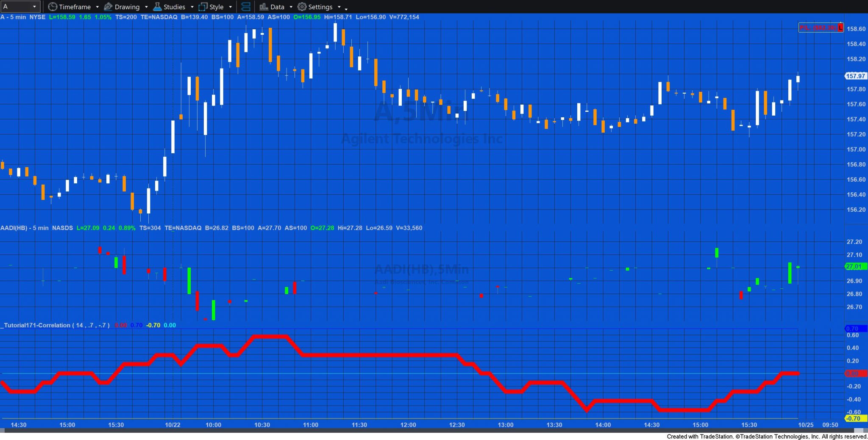868x440 pixels.
Task: Click the blue linked-charts layout icon
Action: click(246, 7)
